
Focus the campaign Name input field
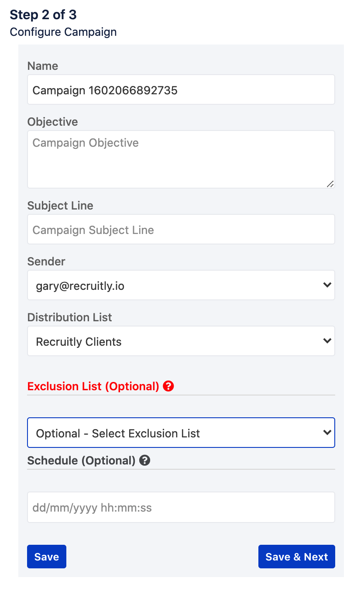pyautogui.click(x=181, y=89)
